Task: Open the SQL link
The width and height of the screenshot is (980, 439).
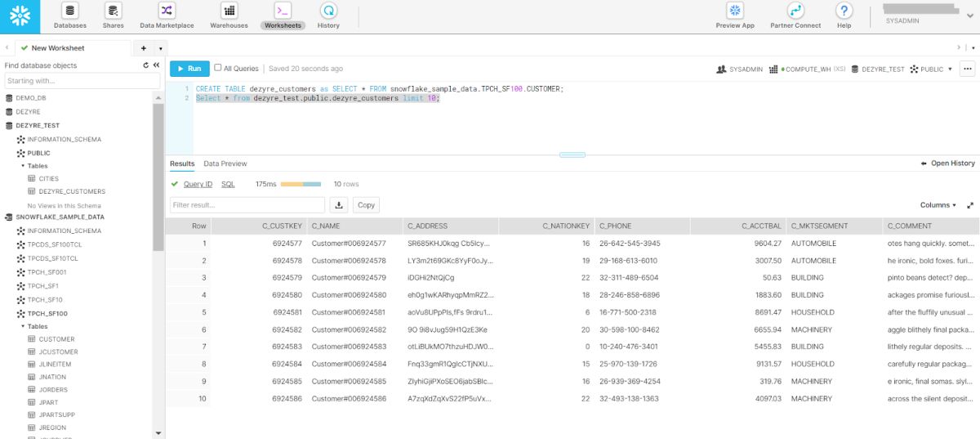Action: pyautogui.click(x=228, y=184)
